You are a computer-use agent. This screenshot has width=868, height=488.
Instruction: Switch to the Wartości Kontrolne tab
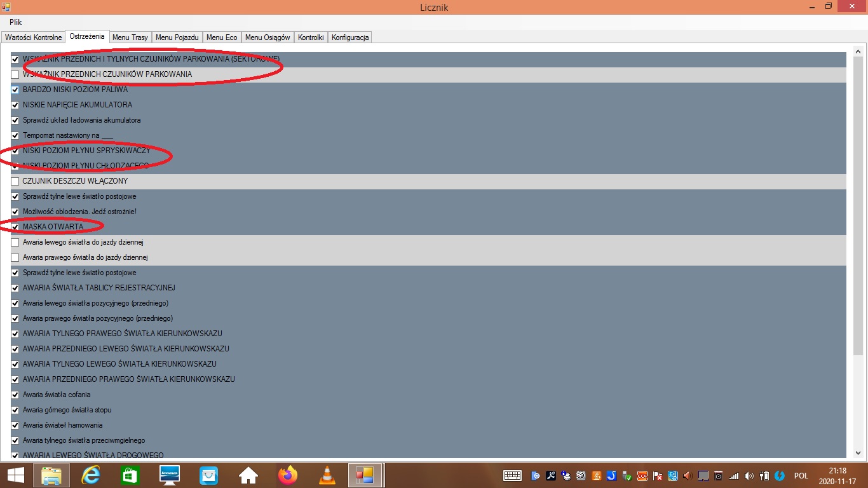(x=34, y=37)
